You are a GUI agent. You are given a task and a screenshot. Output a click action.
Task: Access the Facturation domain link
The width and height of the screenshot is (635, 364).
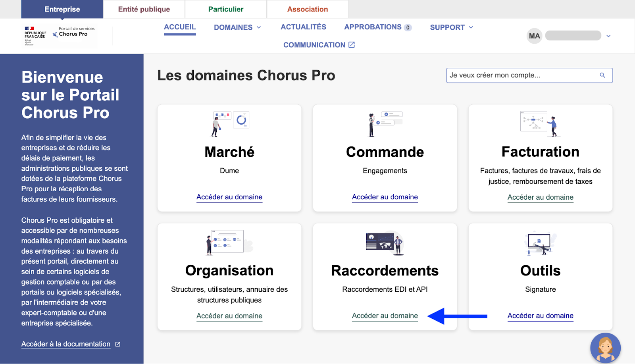tap(541, 197)
